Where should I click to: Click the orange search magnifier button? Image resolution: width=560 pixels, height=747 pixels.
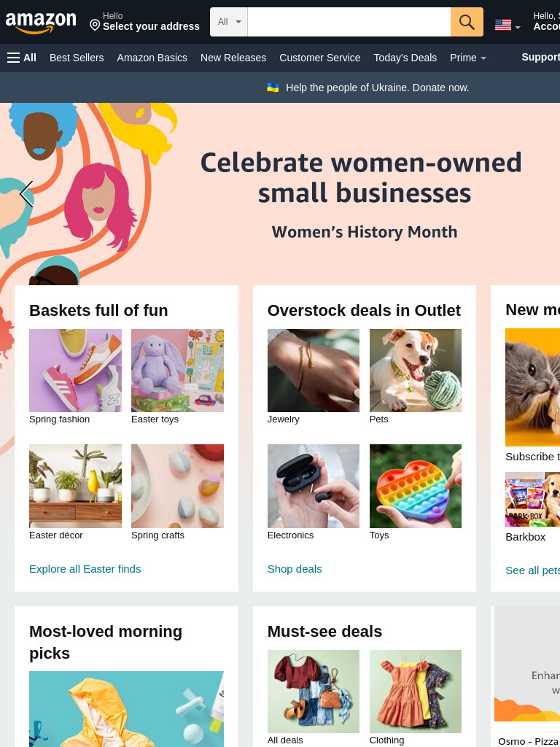[x=467, y=22]
